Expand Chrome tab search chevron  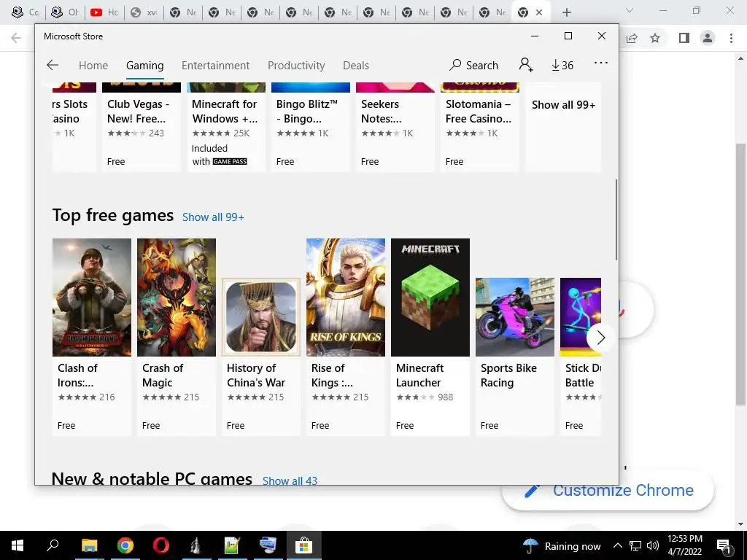630,10
